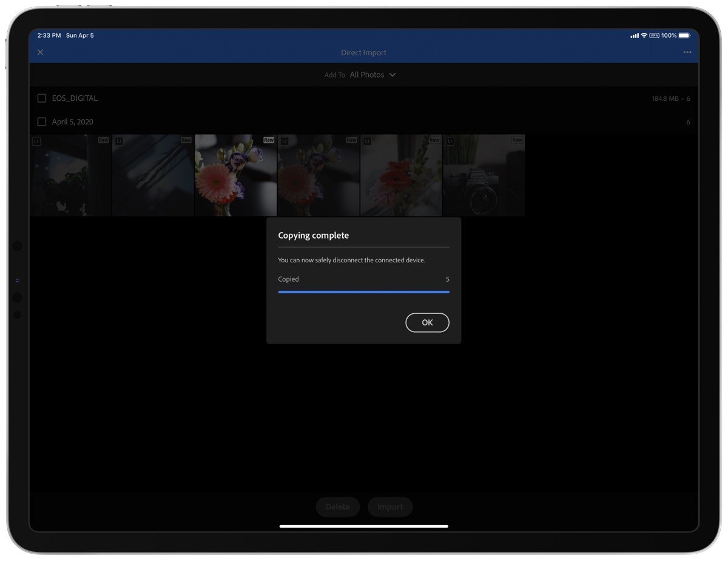The width and height of the screenshot is (728, 561).
Task: Toggle the April 5, 2020 checkbox
Action: pos(42,122)
